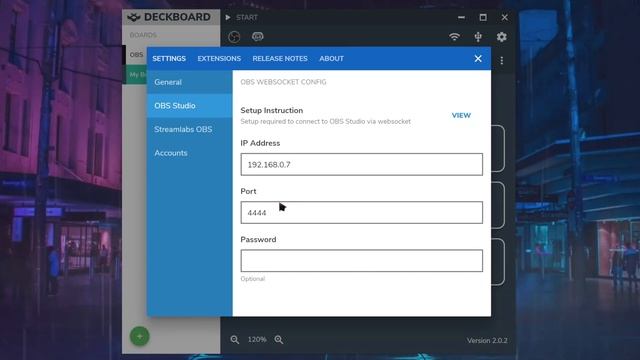The height and width of the screenshot is (360, 640).
Task: Select the OBS board in sidebar
Action: pos(136,55)
